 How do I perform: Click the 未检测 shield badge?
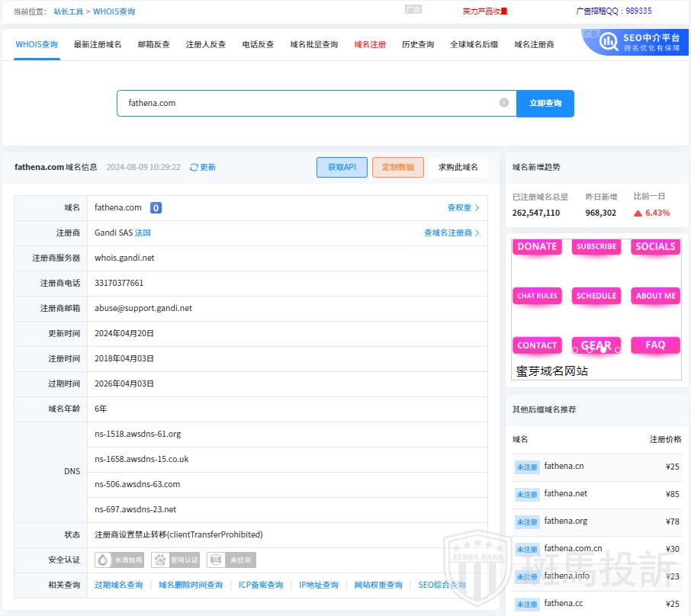point(231,560)
